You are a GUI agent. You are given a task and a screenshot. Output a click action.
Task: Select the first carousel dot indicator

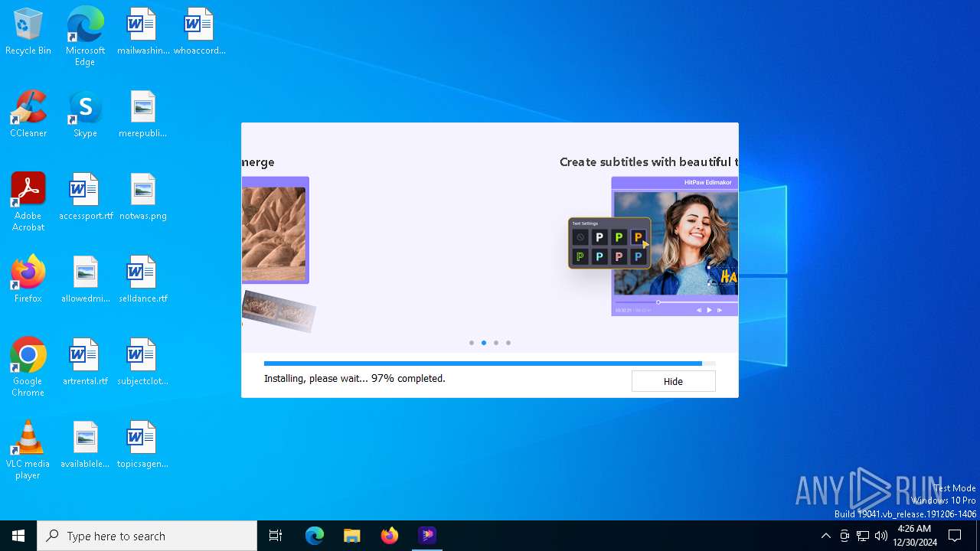[x=472, y=343]
